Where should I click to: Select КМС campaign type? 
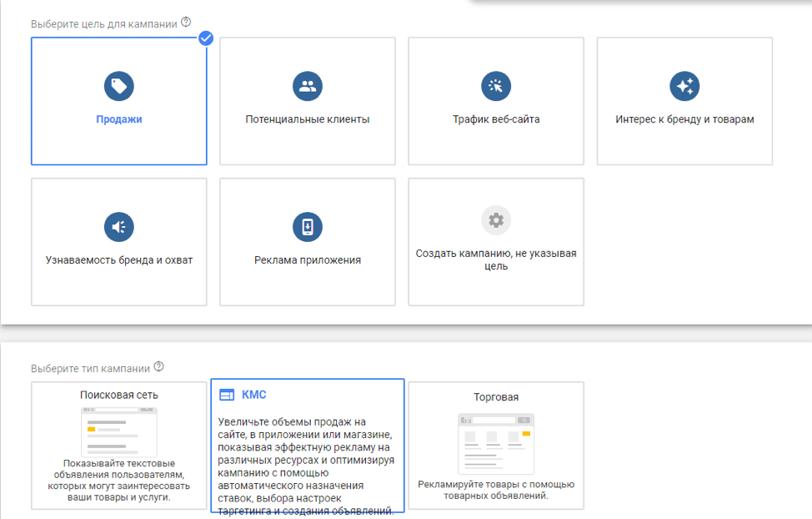click(308, 445)
